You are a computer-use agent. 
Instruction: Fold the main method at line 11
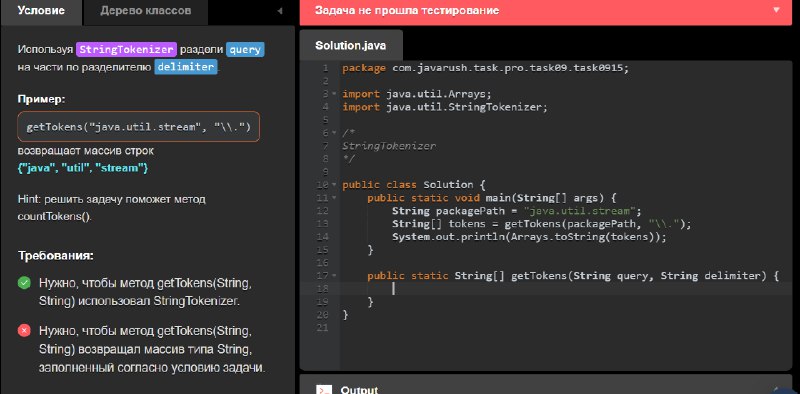[x=334, y=198]
